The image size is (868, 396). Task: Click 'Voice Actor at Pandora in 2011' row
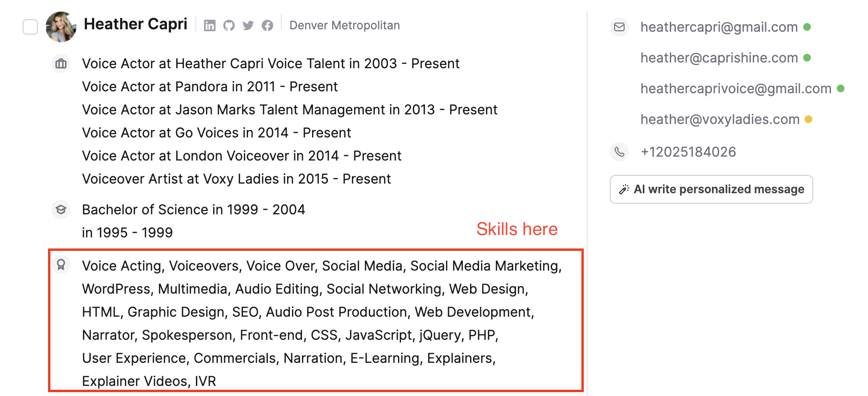click(x=210, y=87)
